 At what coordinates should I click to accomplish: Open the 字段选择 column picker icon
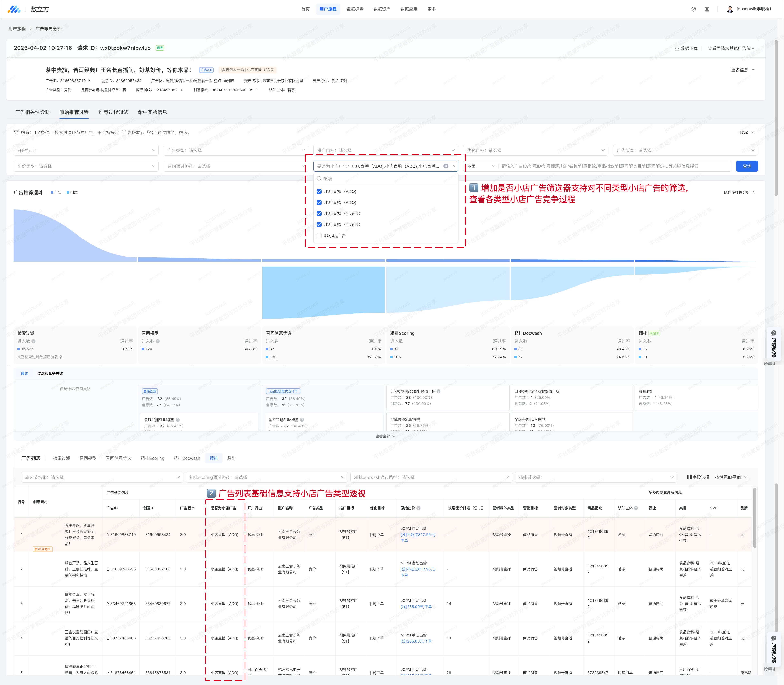[689, 477]
